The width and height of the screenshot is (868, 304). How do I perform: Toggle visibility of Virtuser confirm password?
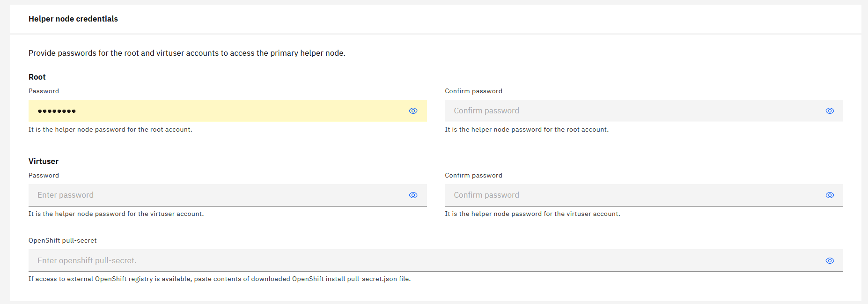[830, 195]
